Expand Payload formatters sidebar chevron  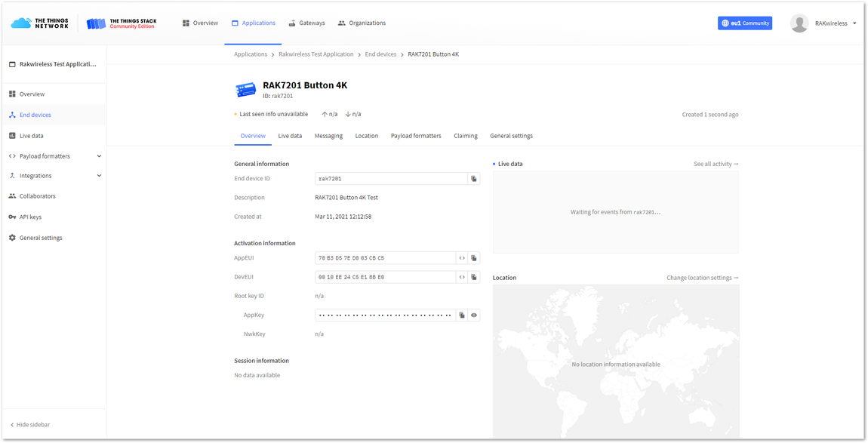click(99, 156)
